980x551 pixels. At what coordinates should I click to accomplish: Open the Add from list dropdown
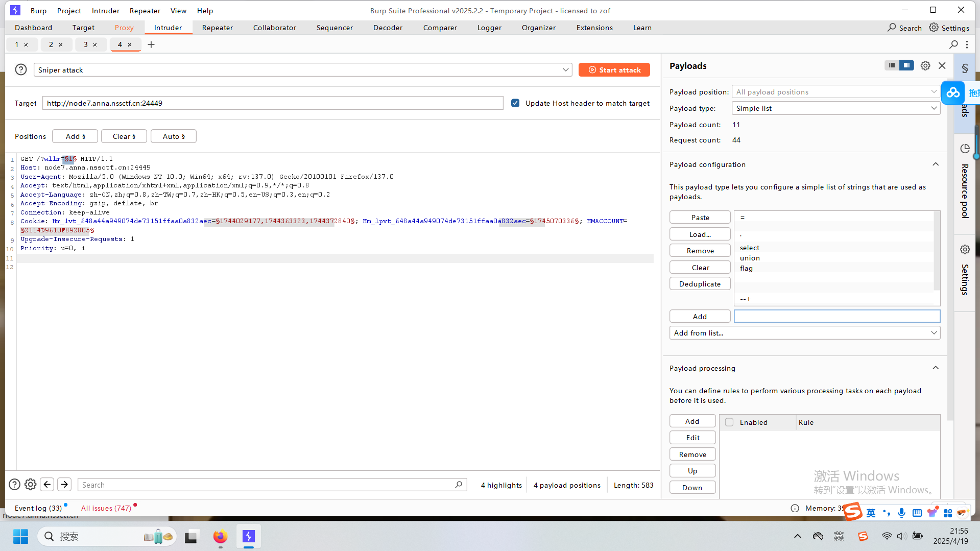click(805, 333)
